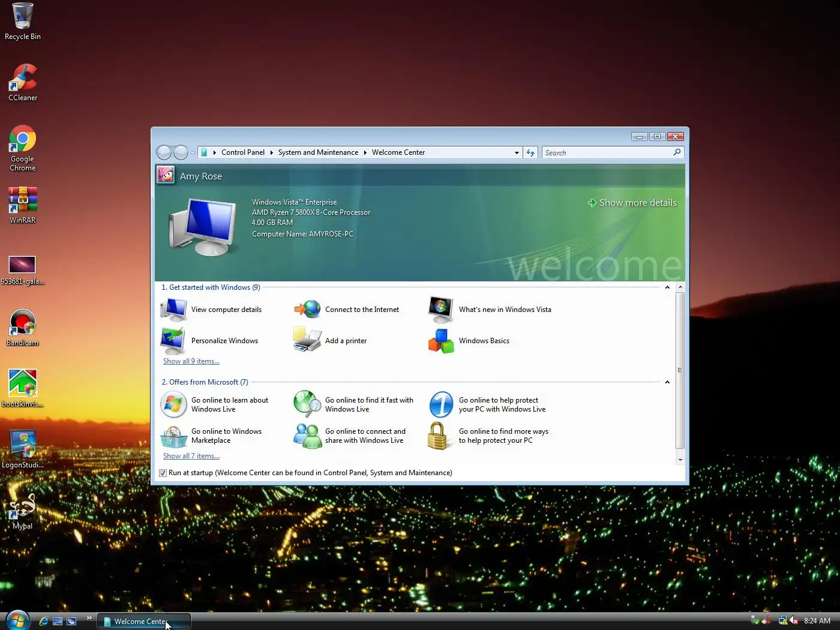Collapse the Get started with Windows section

pos(667,287)
